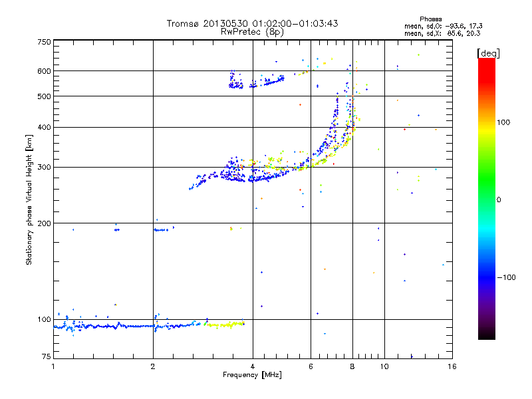Click the y-axis tick label '600'
The width and height of the screenshot is (532, 399).
(44, 71)
